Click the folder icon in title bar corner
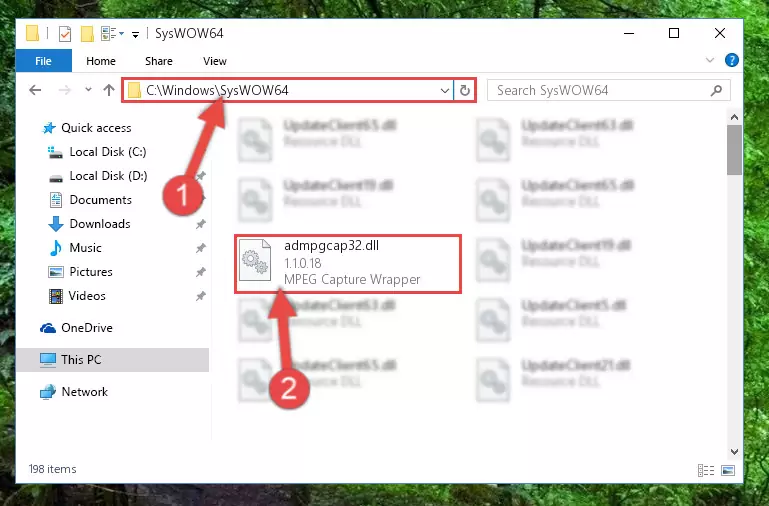 (x=32, y=33)
